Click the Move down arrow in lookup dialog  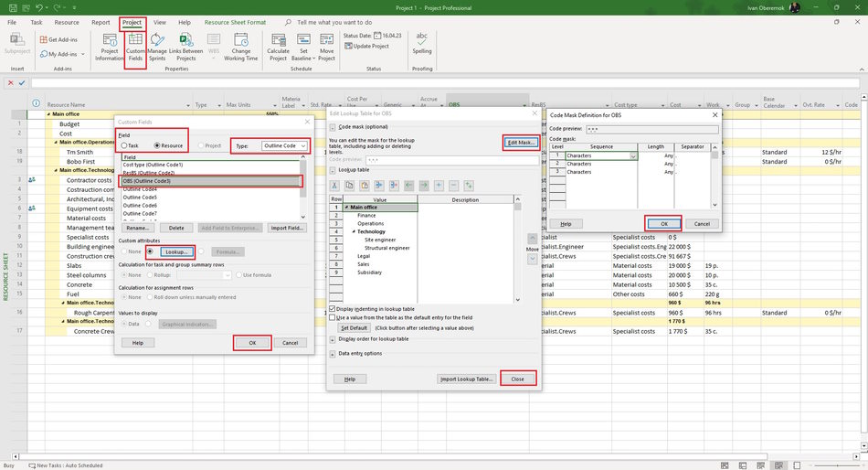[x=532, y=259]
